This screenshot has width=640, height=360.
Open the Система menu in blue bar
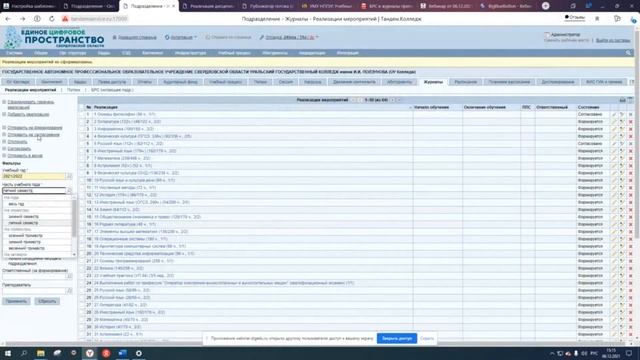14,53
